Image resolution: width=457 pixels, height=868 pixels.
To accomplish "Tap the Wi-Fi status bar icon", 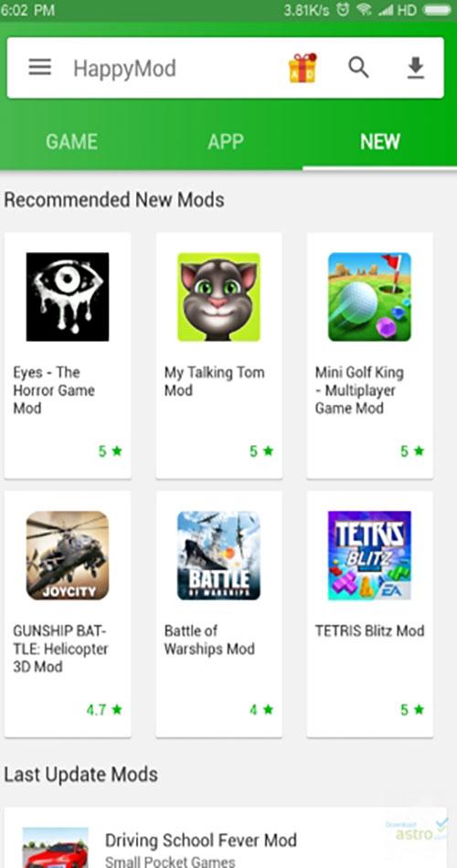I will 364,9.
